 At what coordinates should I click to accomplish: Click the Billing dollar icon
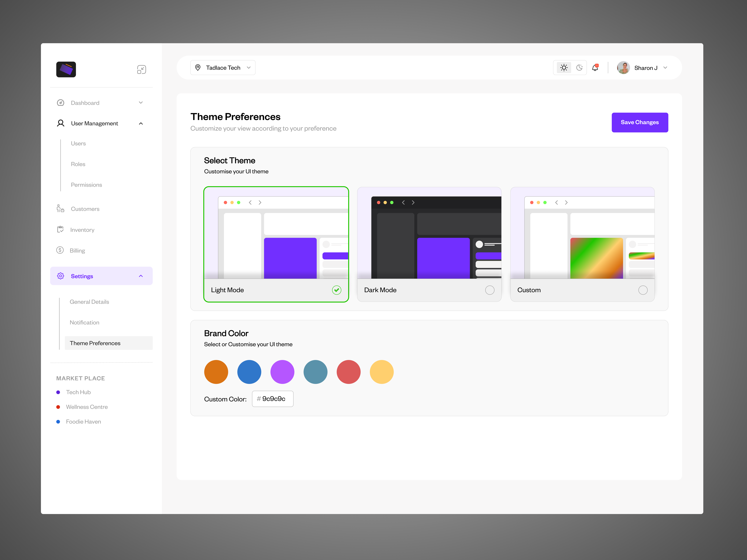click(60, 250)
